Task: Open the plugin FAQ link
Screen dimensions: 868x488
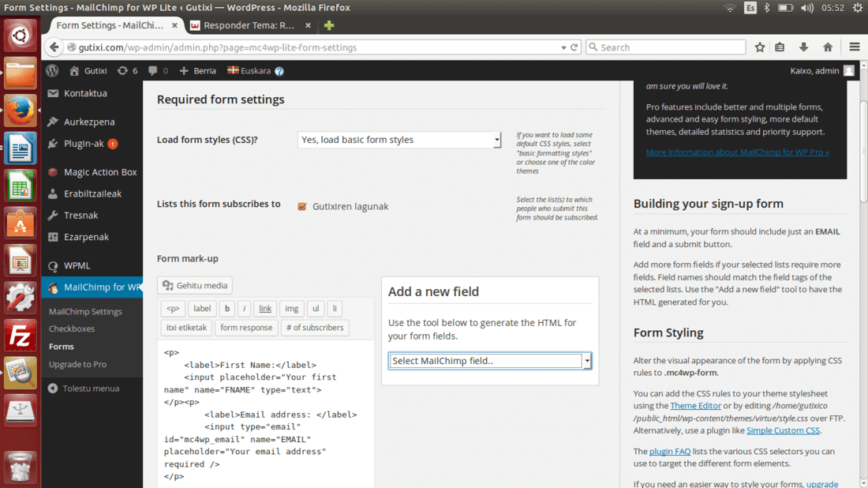Action: [670, 452]
